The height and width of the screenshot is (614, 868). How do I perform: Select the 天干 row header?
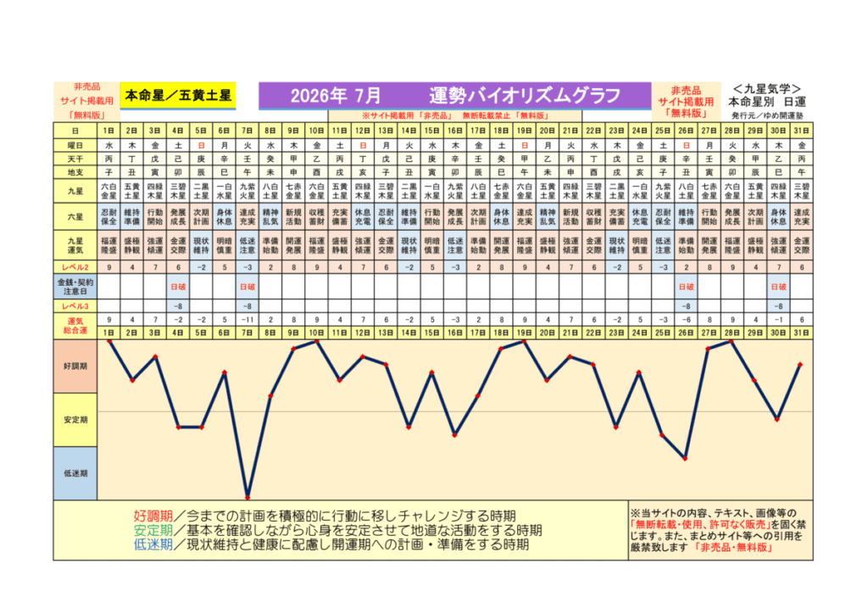[75, 159]
